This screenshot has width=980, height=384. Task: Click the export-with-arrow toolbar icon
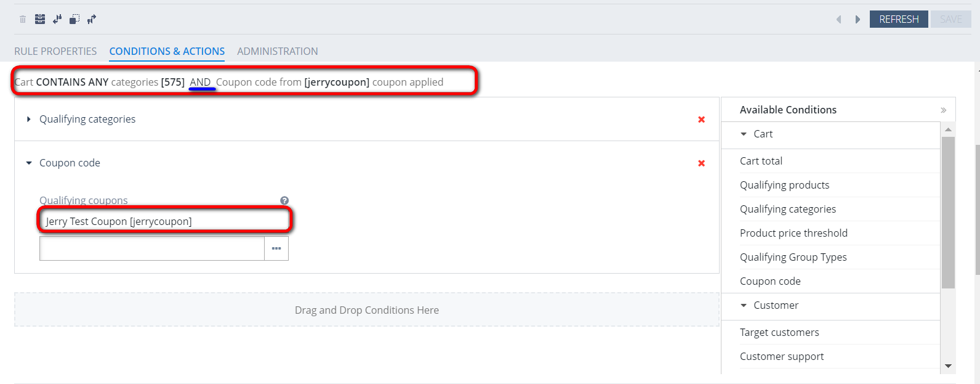tap(92, 19)
